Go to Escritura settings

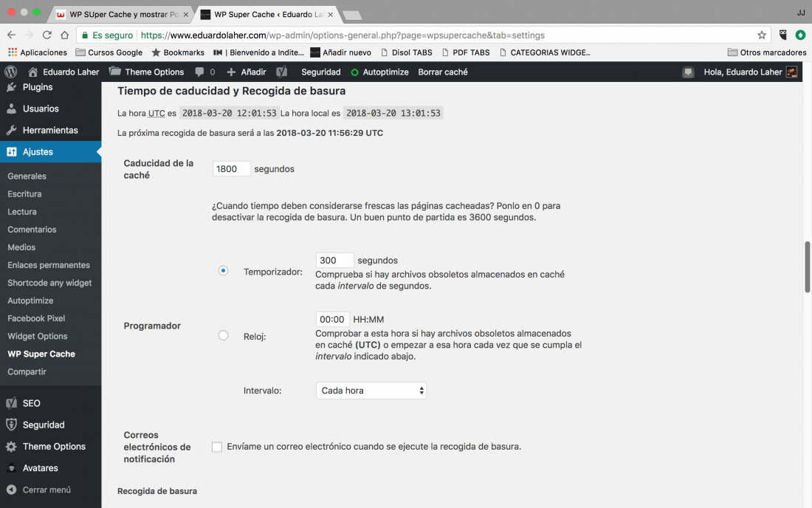24,193
